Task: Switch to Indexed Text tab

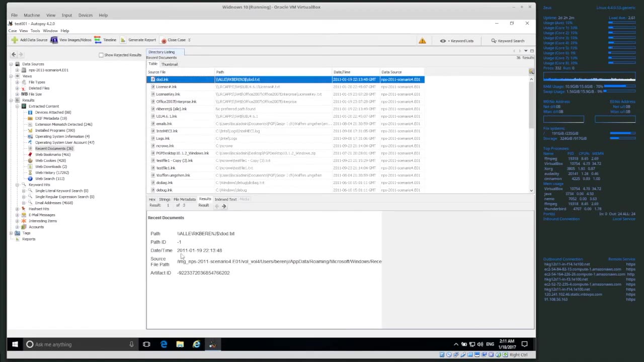Action: coord(225,199)
